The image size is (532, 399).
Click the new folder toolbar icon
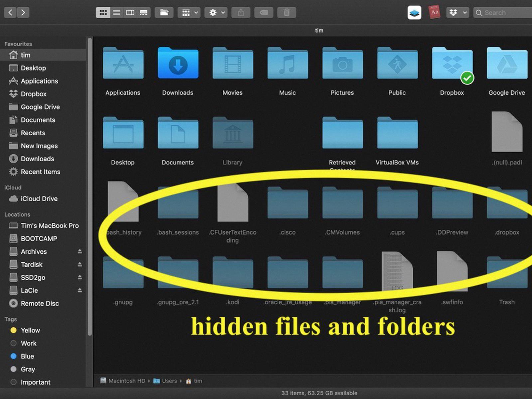click(164, 13)
